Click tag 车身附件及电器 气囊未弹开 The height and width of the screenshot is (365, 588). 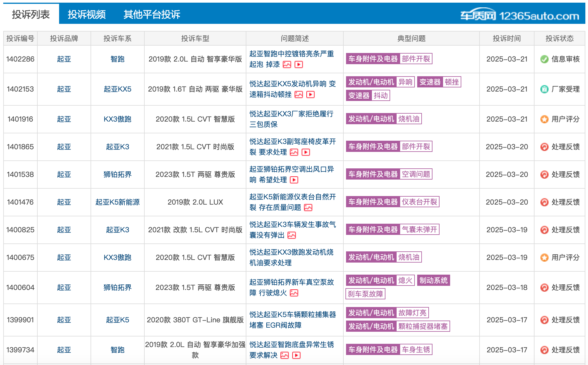coord(392,230)
